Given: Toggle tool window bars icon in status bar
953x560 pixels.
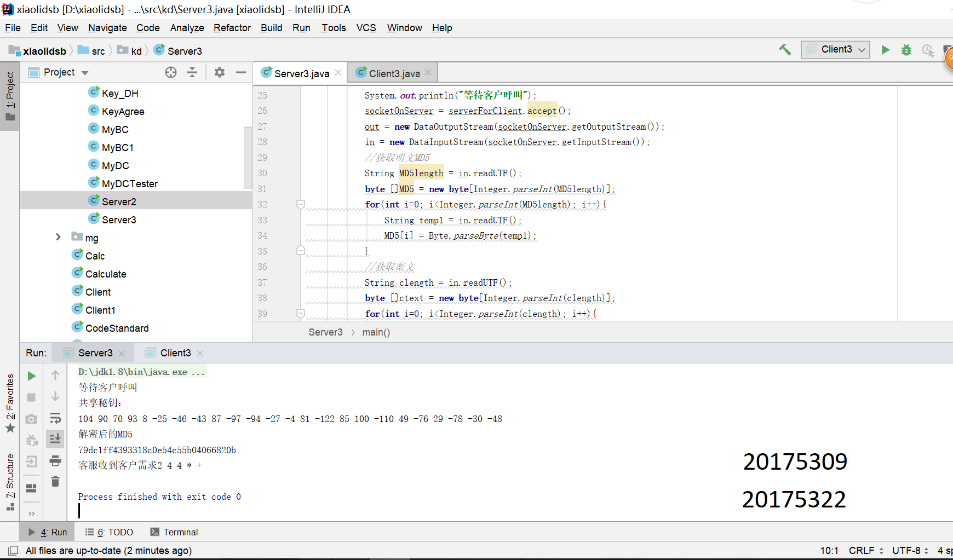Looking at the screenshot, I should [13, 550].
